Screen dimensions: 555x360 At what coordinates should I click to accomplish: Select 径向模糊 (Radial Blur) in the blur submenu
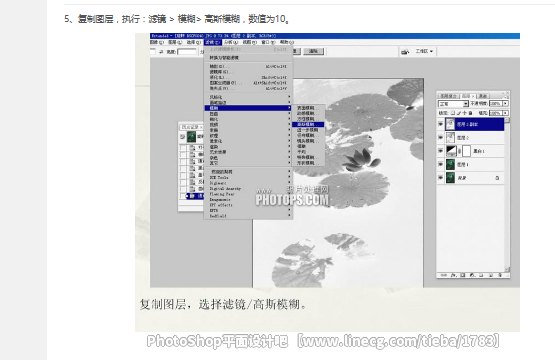(x=308, y=135)
